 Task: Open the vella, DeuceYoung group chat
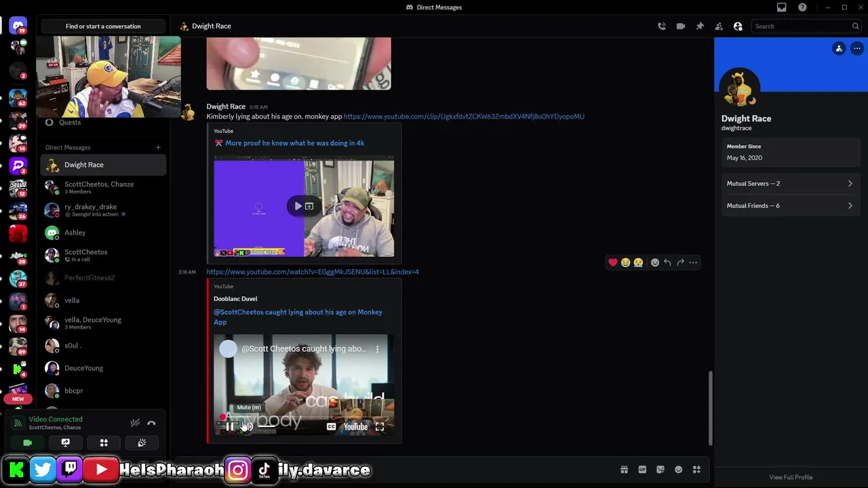(x=103, y=323)
